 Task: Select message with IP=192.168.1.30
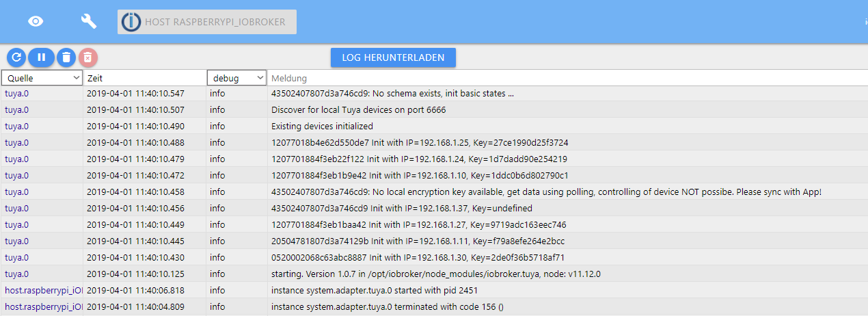tap(418, 257)
